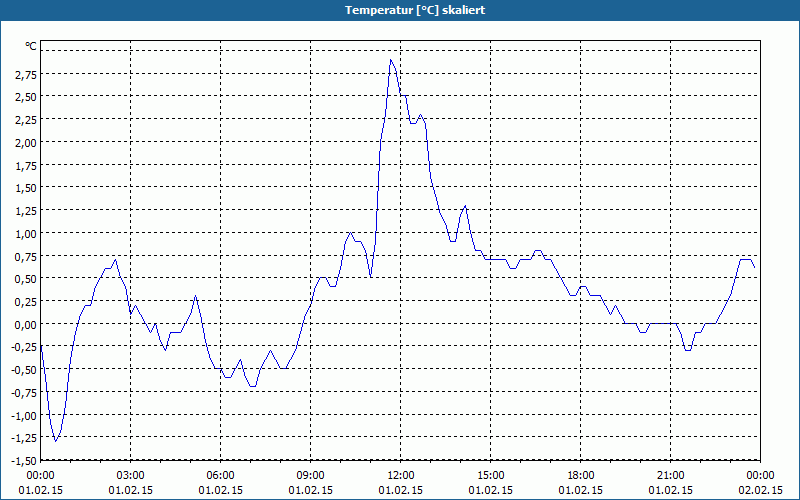This screenshot has height=500, width=800.
Task: Select the 06:00 time label
Action: pyautogui.click(x=220, y=476)
